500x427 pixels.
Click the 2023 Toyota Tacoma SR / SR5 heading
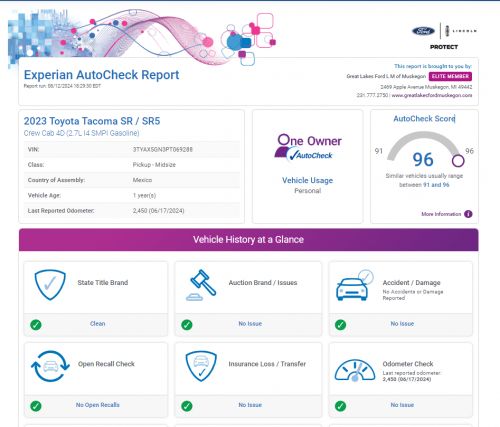[92, 121]
